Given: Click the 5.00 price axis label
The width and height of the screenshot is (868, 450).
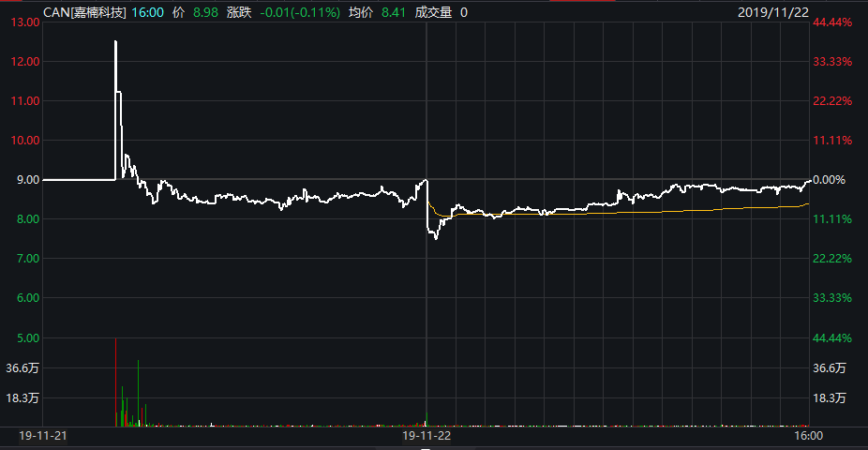Looking at the screenshot, I should tap(28, 337).
